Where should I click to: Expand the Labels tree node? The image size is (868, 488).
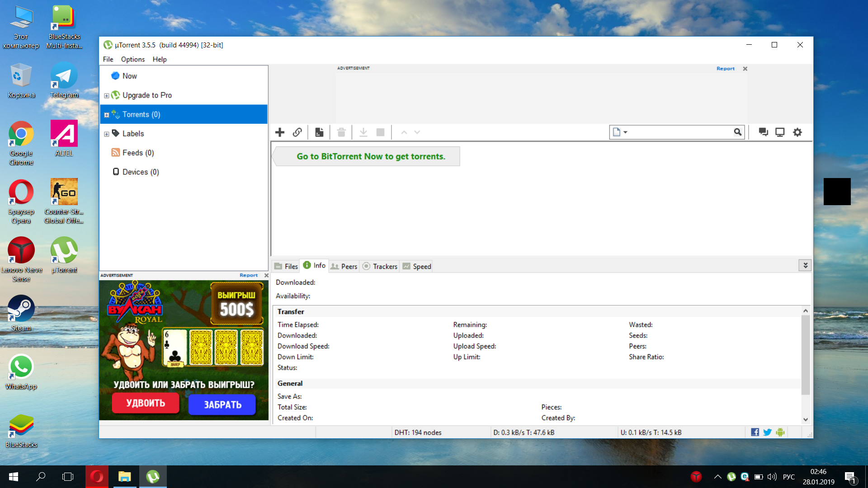click(107, 134)
